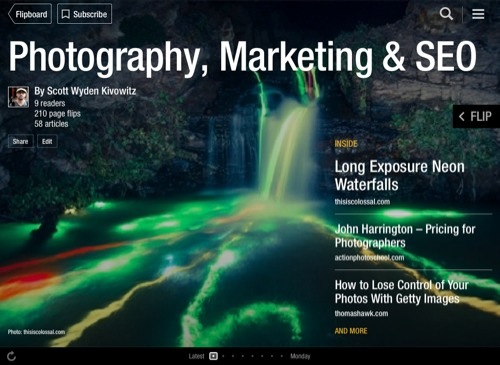The width and height of the screenshot is (500, 365).
Task: Click the 9 readers stat
Action: click(50, 103)
